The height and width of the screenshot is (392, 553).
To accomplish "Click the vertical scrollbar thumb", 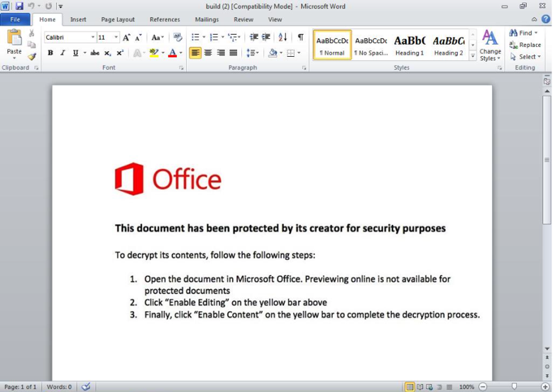I will coord(547,160).
